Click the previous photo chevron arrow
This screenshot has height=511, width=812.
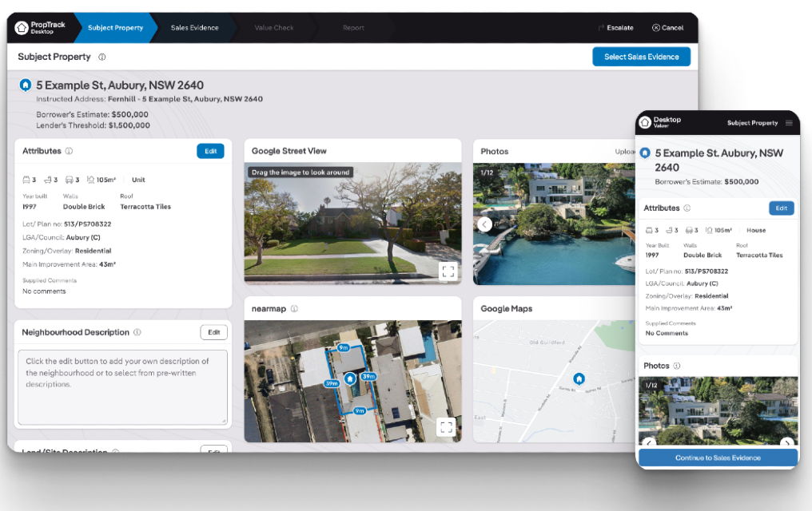pyautogui.click(x=484, y=224)
